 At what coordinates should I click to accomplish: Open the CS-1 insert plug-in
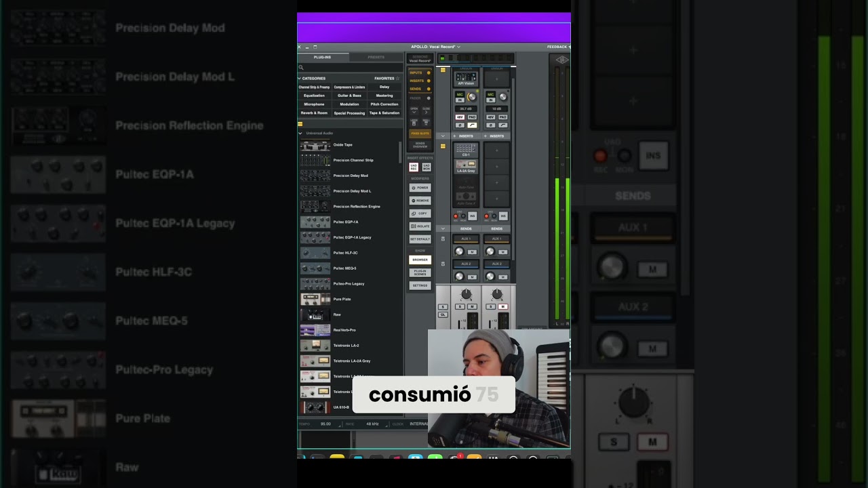[x=466, y=150]
